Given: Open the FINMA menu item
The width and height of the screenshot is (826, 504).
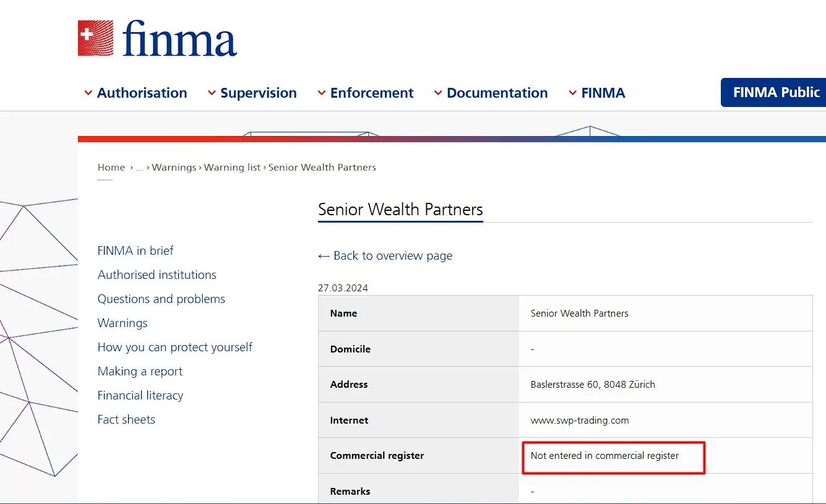Looking at the screenshot, I should click(x=603, y=93).
